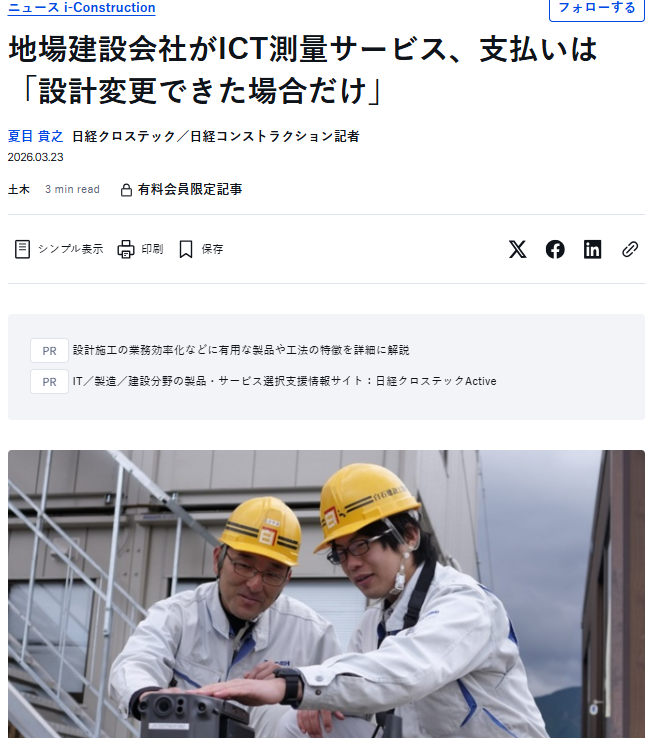
Task: Click the simple view document icon
Action: (22, 249)
